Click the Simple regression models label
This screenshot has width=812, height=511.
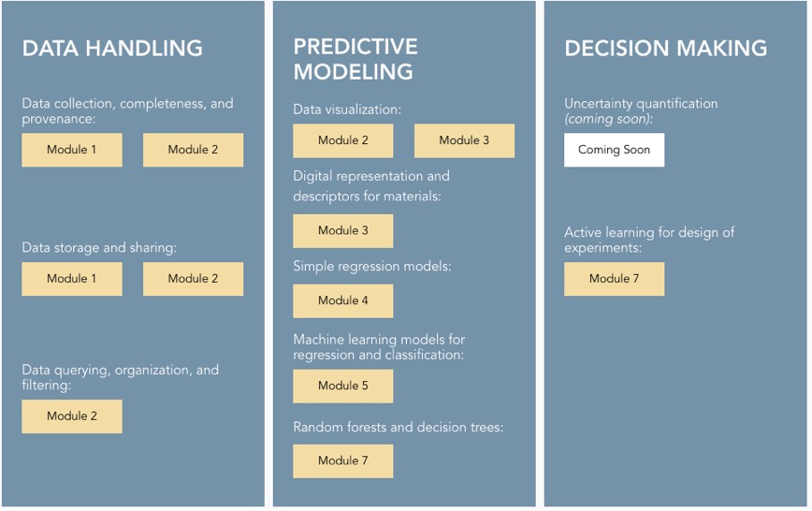click(371, 267)
